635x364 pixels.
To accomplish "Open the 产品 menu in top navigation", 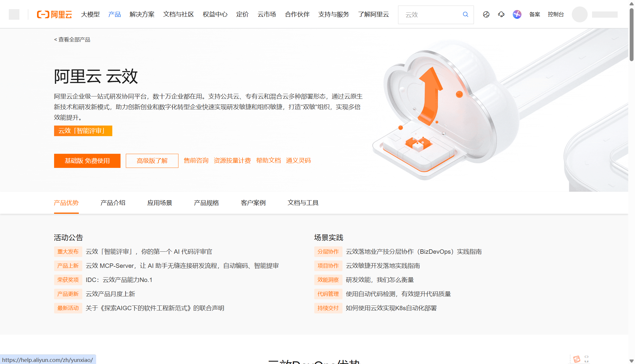I will (114, 14).
